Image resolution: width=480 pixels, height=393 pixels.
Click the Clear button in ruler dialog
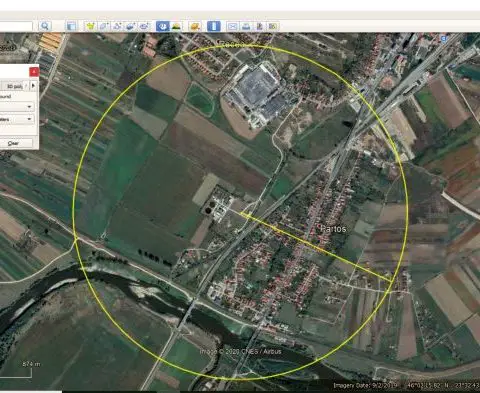tap(14, 143)
